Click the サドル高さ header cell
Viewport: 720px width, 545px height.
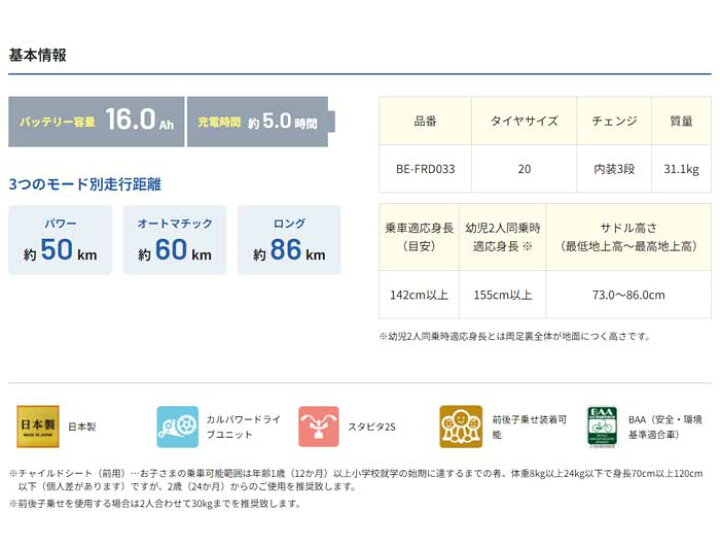[628, 237]
